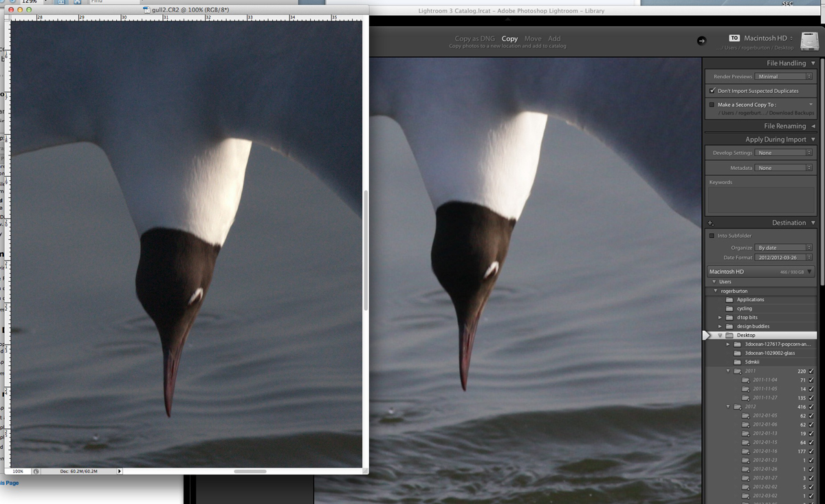This screenshot has width=825, height=504.
Task: Click the plus icon in the Destination header
Action: (711, 223)
